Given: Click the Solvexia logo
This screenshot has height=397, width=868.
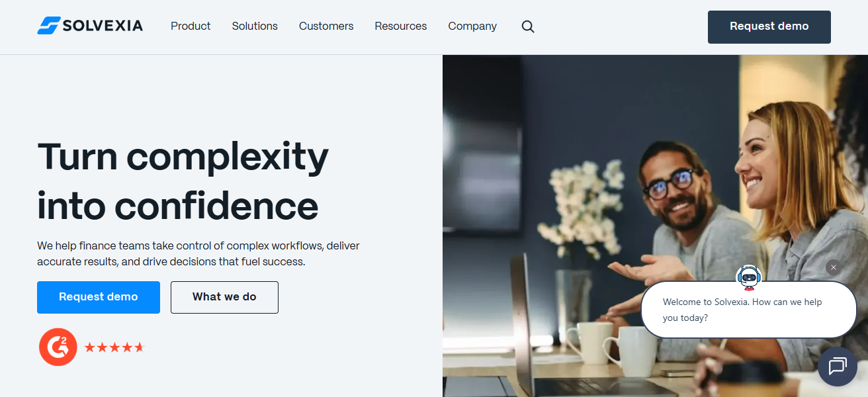Looking at the screenshot, I should [x=90, y=26].
